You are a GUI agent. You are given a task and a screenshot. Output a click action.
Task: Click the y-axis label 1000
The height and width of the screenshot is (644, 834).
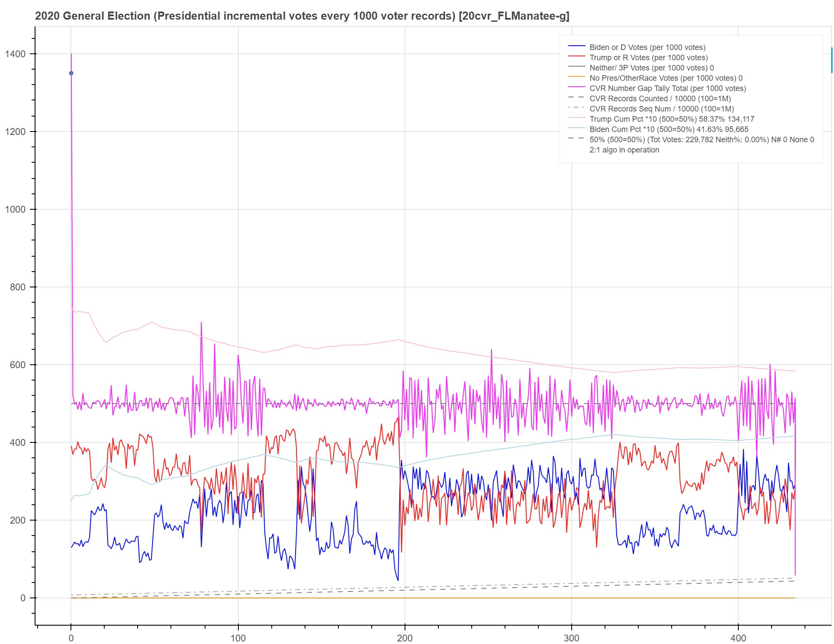click(15, 209)
